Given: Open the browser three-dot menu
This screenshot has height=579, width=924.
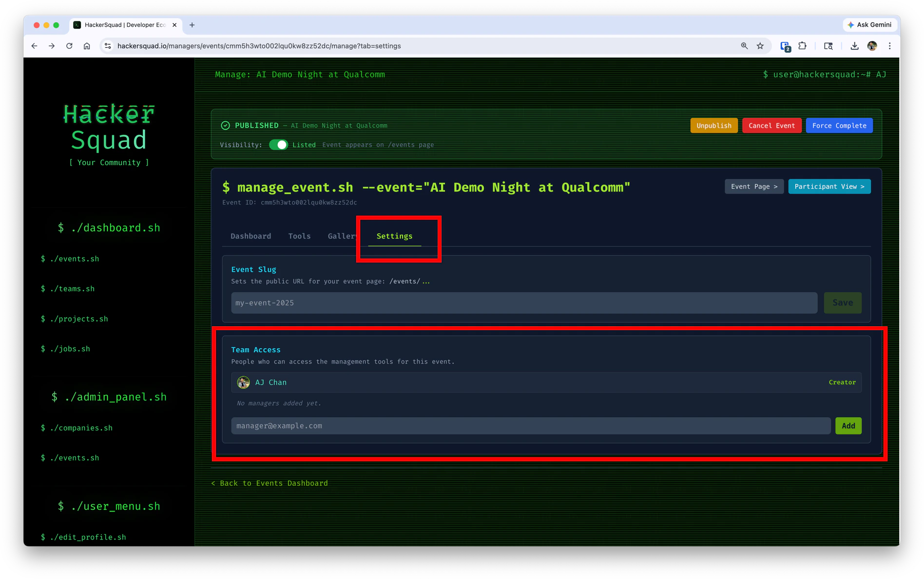Looking at the screenshot, I should click(x=890, y=45).
